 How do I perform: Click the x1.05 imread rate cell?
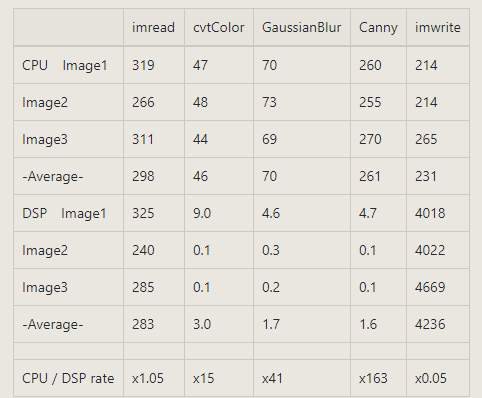148,378
